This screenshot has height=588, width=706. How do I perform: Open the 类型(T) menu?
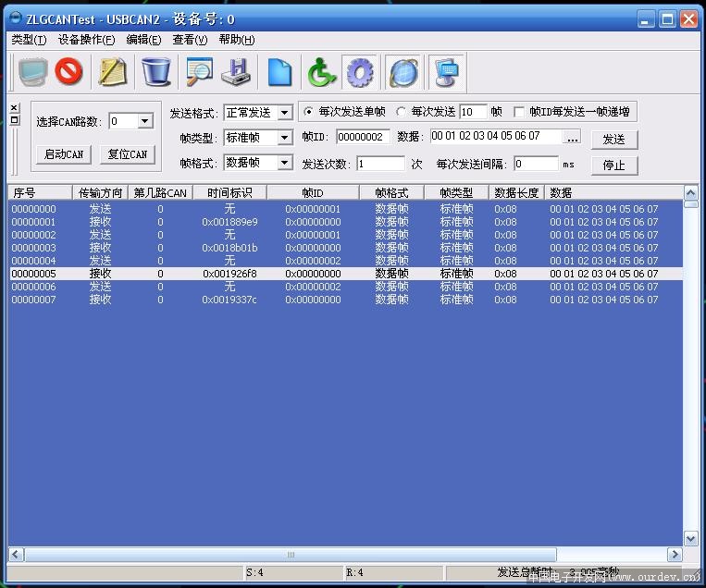point(29,40)
